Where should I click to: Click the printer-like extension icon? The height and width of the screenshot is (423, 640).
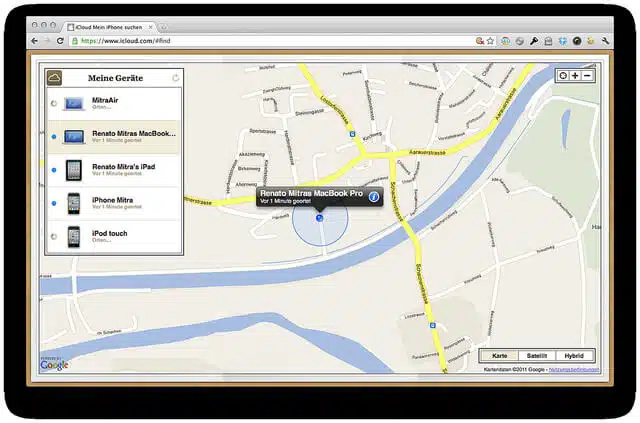548,41
